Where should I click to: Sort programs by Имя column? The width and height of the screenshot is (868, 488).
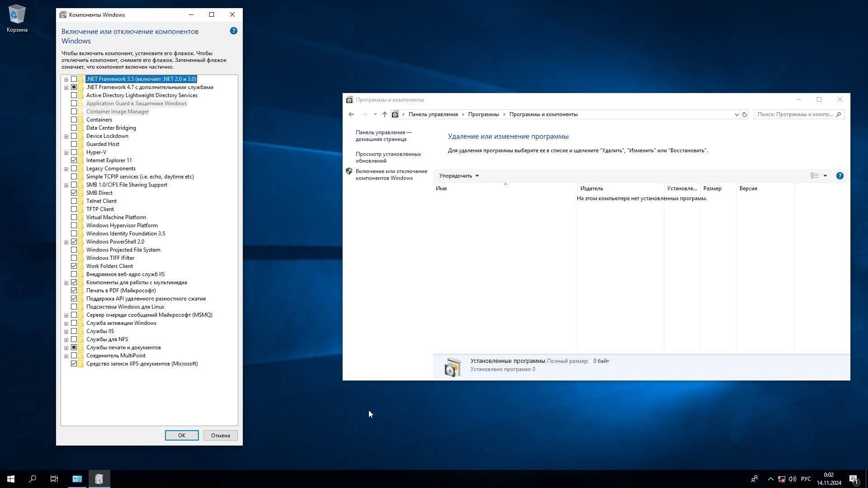[x=505, y=188]
